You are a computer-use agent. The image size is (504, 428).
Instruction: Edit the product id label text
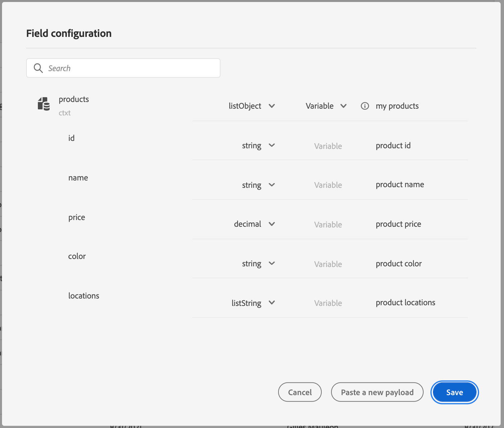pos(393,146)
